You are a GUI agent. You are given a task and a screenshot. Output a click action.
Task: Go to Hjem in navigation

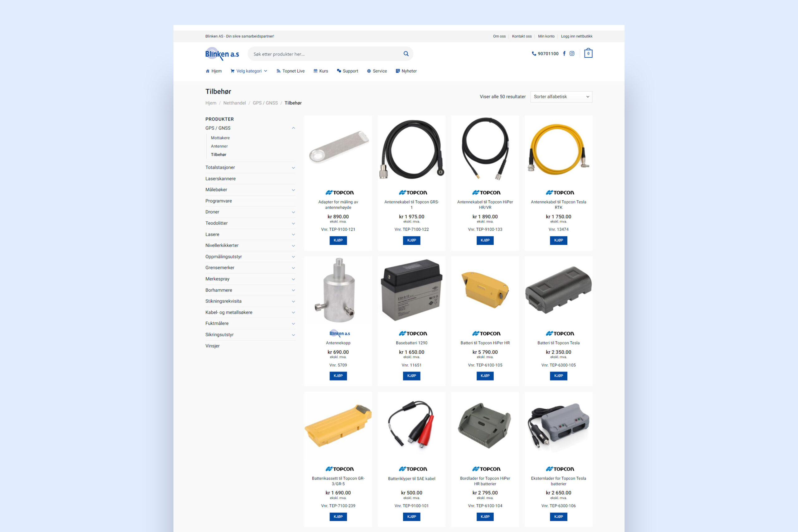(214, 71)
